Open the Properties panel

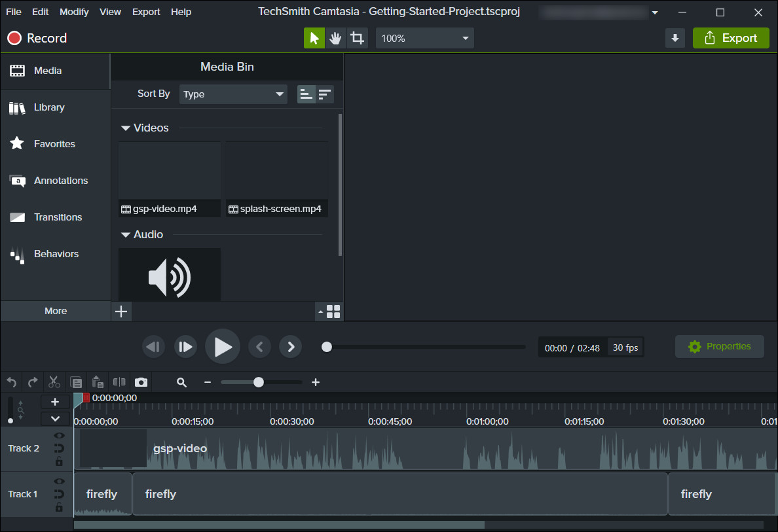pos(720,347)
